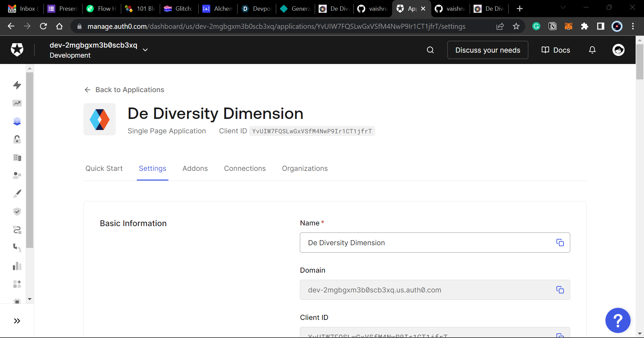
Task: Click the search magnifier in header
Action: click(430, 50)
